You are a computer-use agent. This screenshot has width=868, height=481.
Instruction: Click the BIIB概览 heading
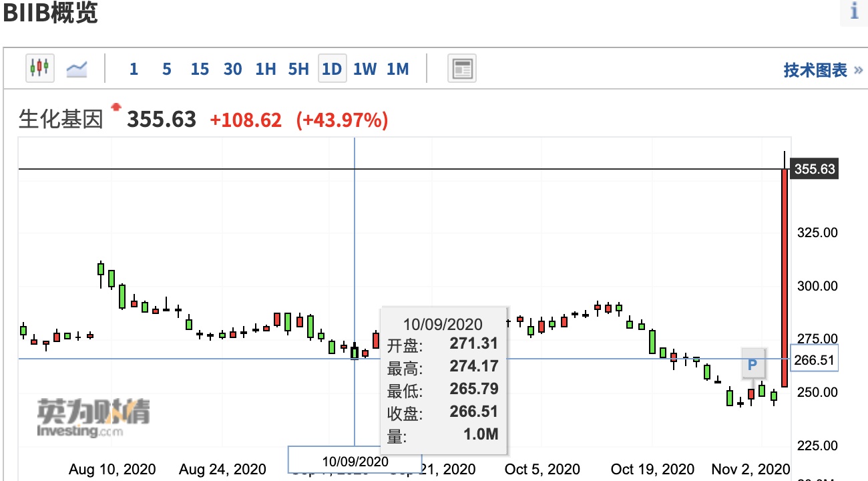[51, 13]
